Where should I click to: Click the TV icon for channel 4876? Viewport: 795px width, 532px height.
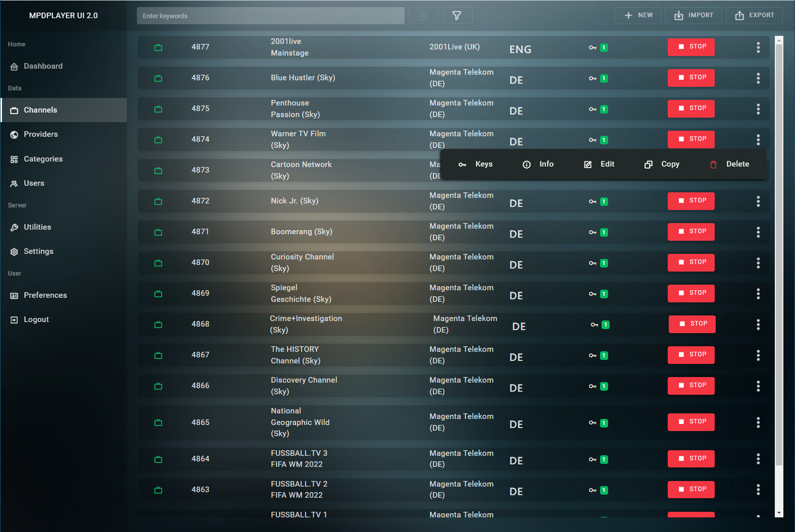[x=158, y=78]
